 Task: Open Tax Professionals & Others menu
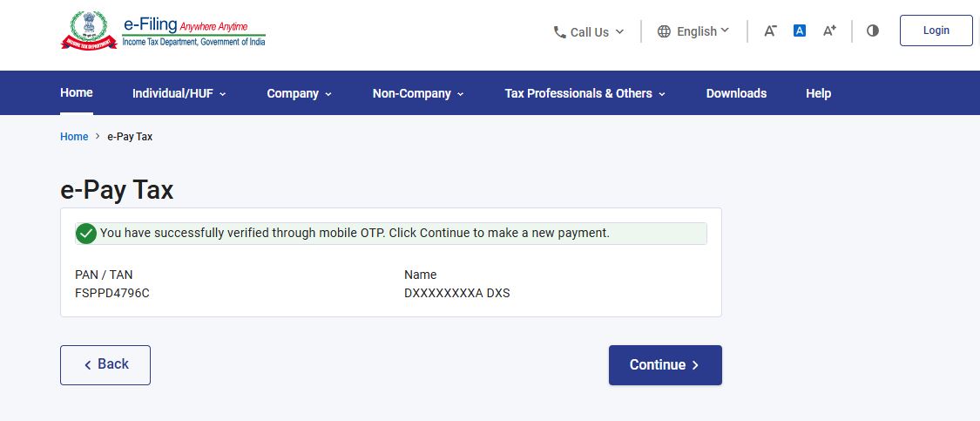click(x=585, y=93)
